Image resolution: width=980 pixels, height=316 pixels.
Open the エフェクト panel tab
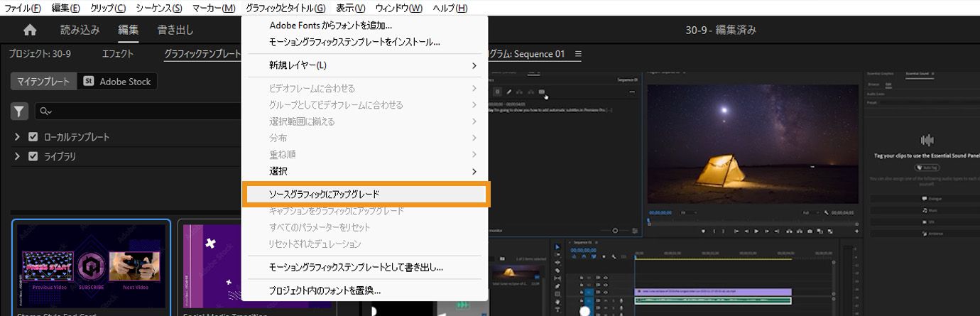pyautogui.click(x=117, y=54)
